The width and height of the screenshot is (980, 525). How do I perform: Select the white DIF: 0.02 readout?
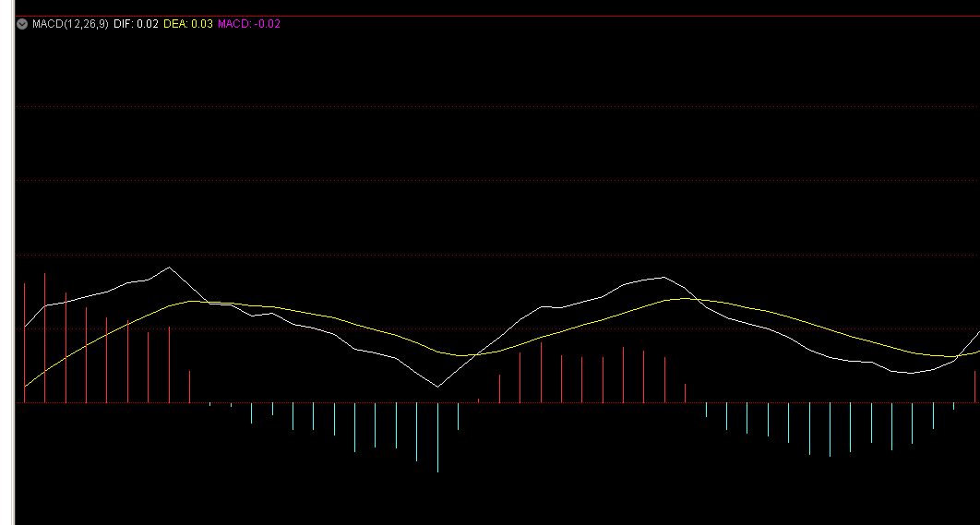[136, 24]
